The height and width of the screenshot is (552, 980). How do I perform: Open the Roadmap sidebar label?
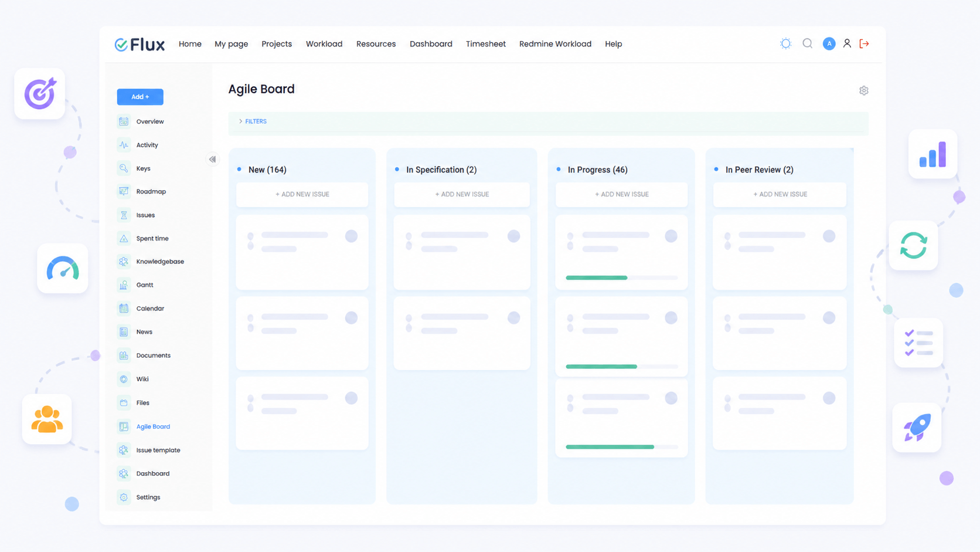[151, 191]
